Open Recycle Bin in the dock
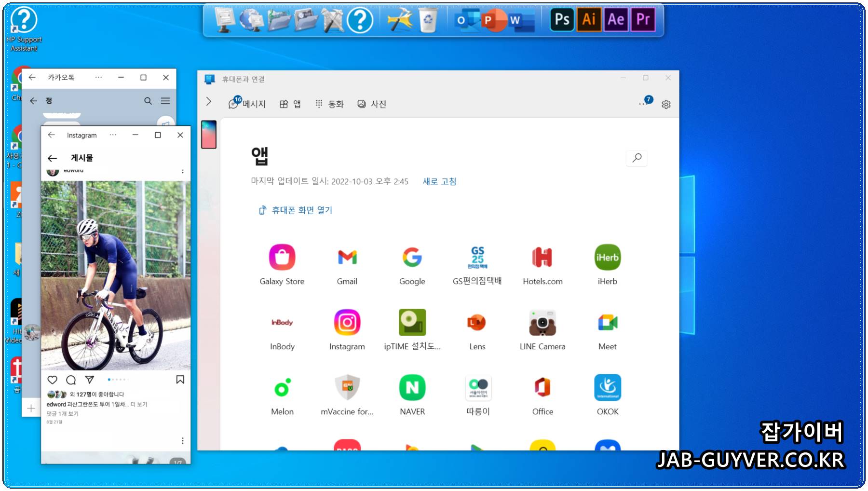868x491 pixels. pos(427,20)
